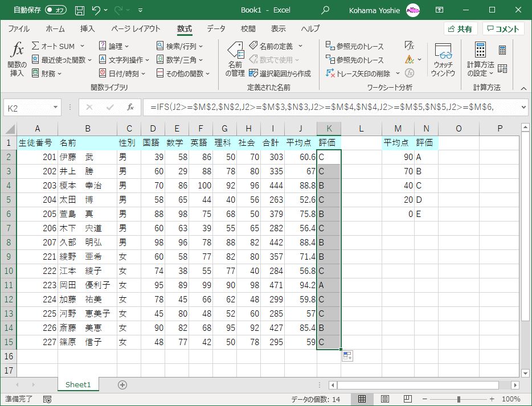The width and height of the screenshot is (532, 406).
Task: Switch to Page Break Preview in status bar
Action: [407, 399]
